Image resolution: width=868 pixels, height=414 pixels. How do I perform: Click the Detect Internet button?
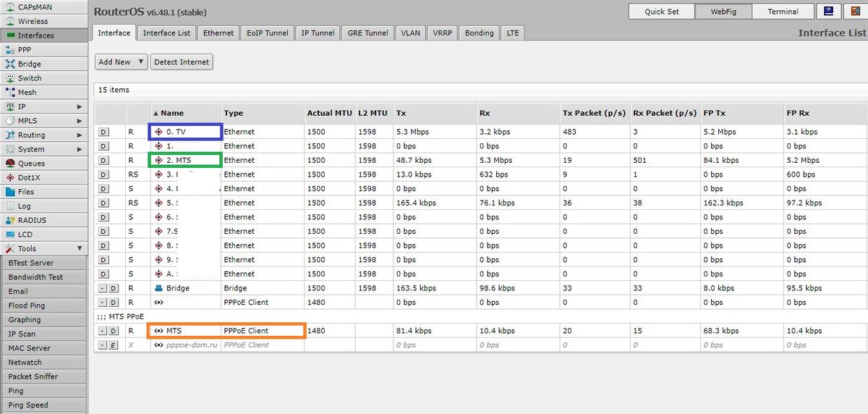[x=182, y=62]
